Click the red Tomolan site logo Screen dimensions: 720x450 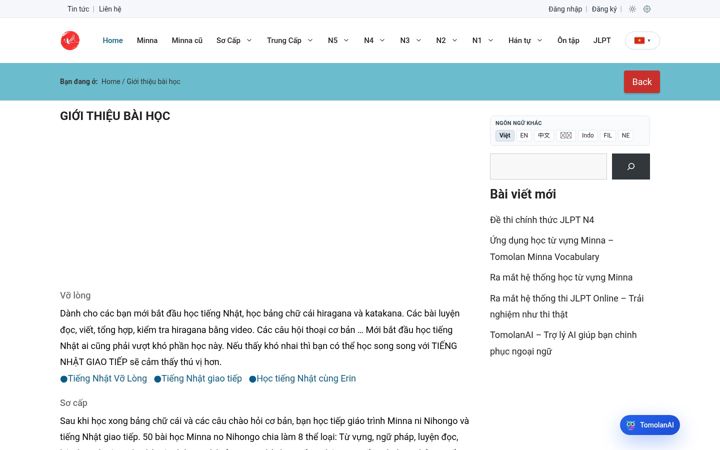pyautogui.click(x=70, y=40)
